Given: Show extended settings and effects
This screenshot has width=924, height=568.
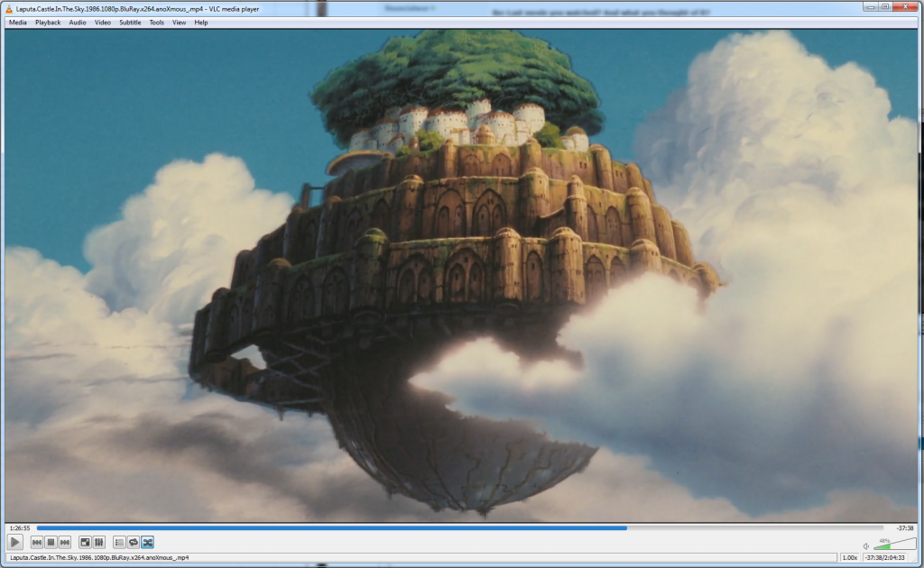Looking at the screenshot, I should click(99, 542).
